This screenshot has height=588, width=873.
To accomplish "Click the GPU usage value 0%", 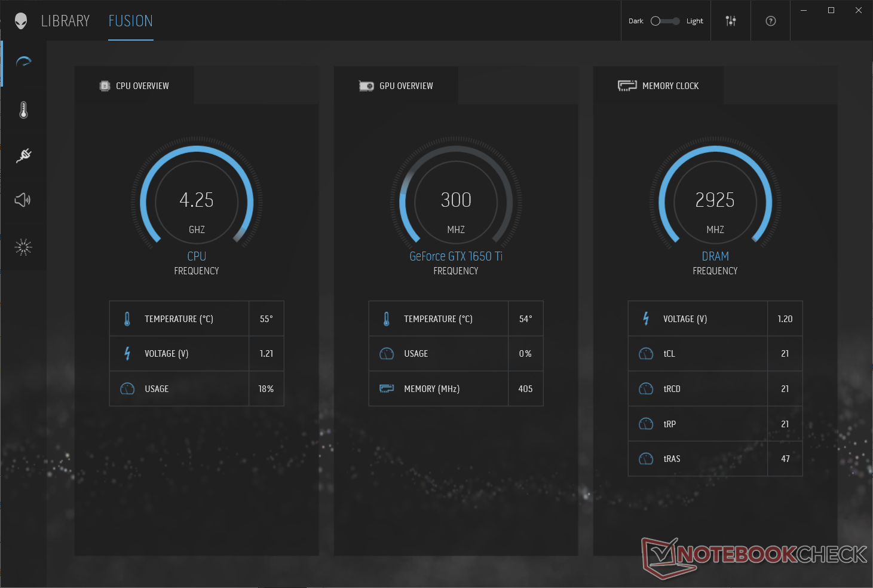I will click(x=525, y=354).
